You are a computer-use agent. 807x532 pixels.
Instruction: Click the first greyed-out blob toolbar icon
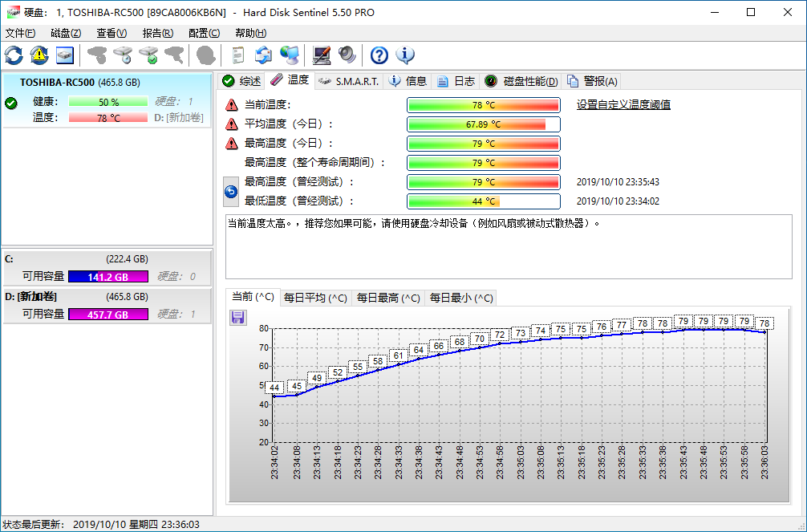97,55
